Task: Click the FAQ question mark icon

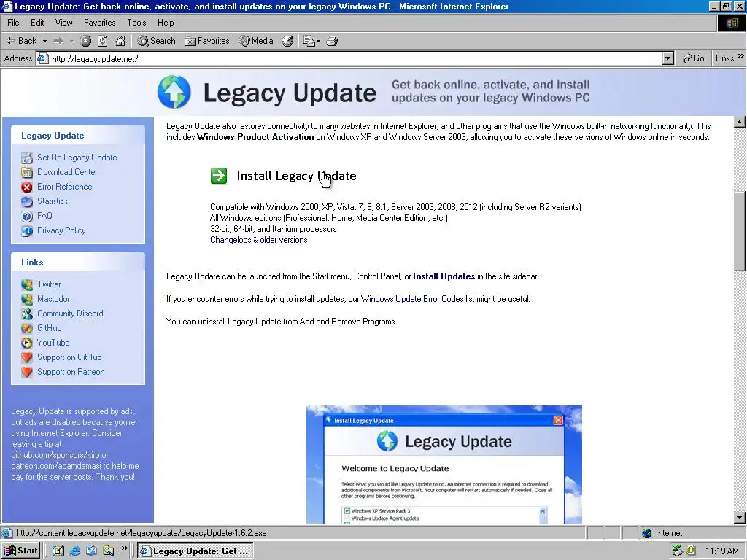Action: pyautogui.click(x=27, y=216)
